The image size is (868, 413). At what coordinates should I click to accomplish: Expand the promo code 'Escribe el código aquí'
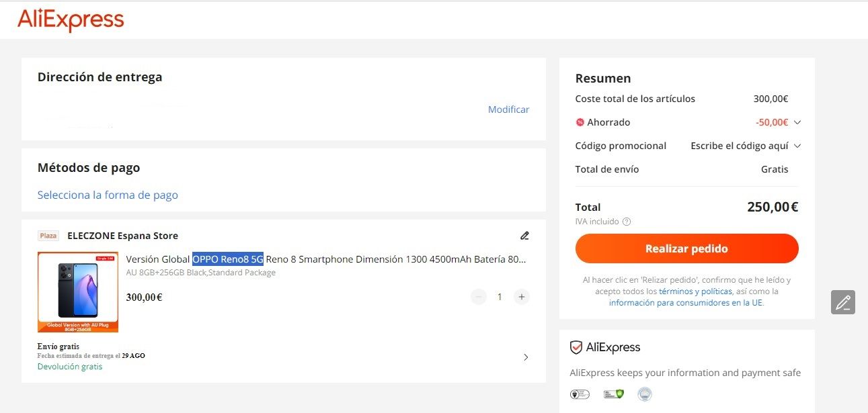746,146
